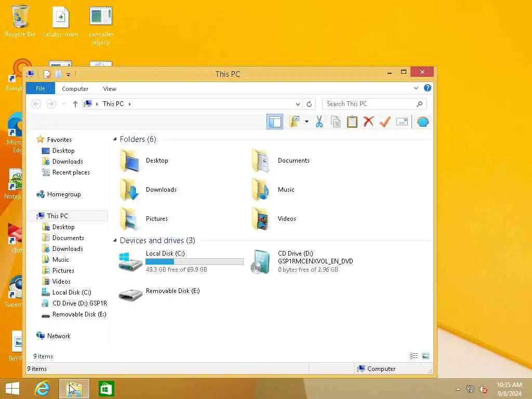Collapse the Folders (6) group
Image resolution: width=532 pixels, height=399 pixels.
[x=115, y=139]
